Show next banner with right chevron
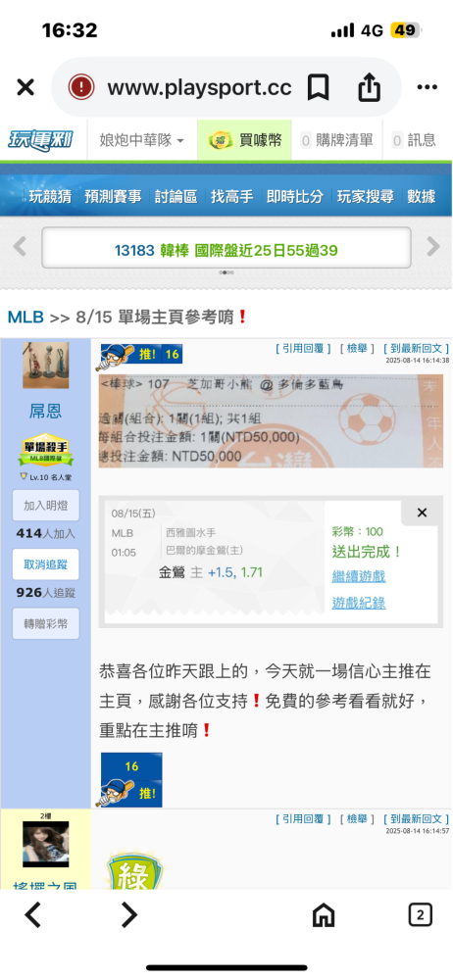 pyautogui.click(x=433, y=248)
